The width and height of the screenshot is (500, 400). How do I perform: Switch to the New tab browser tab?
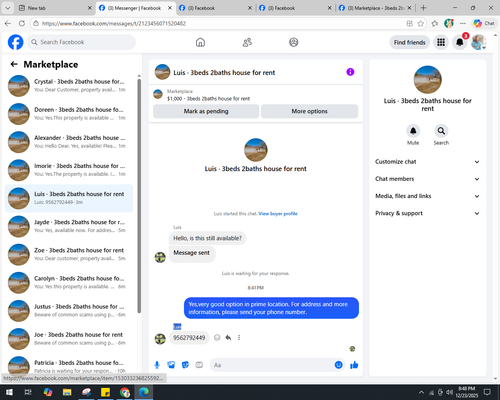point(55,8)
